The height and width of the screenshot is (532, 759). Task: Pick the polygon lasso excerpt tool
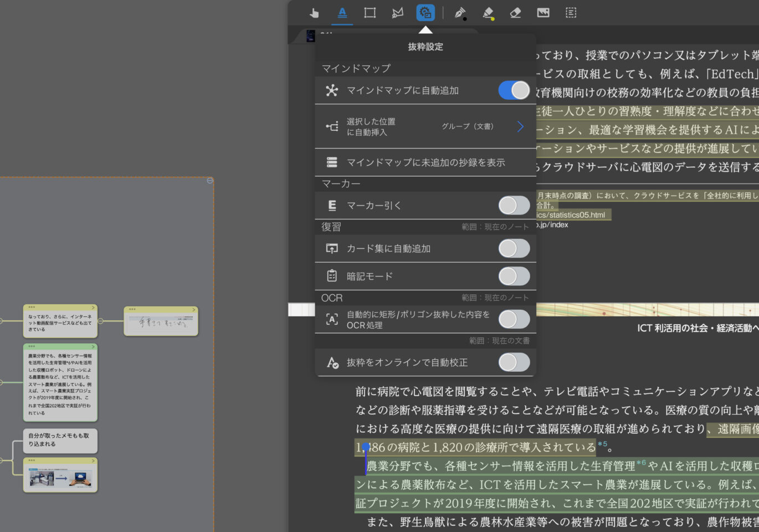pyautogui.click(x=398, y=13)
